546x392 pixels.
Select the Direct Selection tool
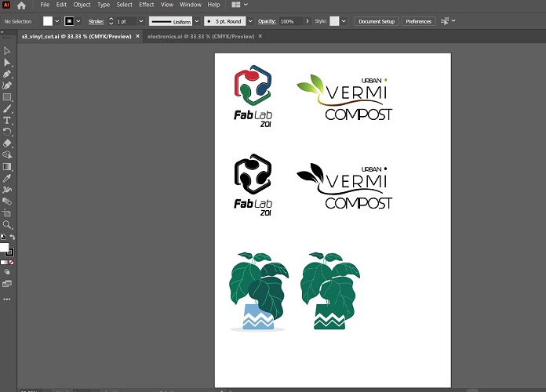coord(6,62)
